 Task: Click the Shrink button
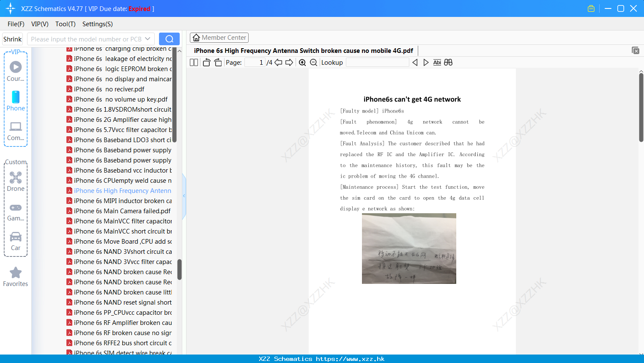tap(13, 39)
